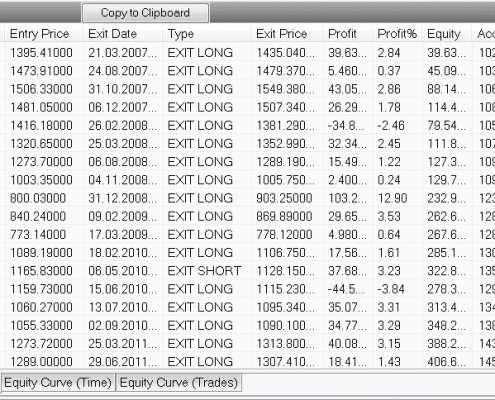Select the row with entry price 1395.41000
The width and height of the screenshot is (495, 400).
point(247,53)
